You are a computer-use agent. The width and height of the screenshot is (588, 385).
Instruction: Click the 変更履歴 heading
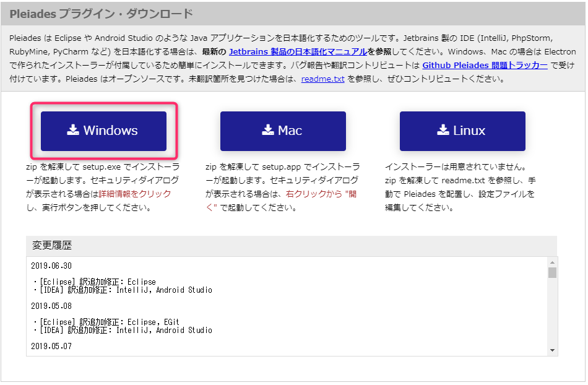pyautogui.click(x=52, y=246)
